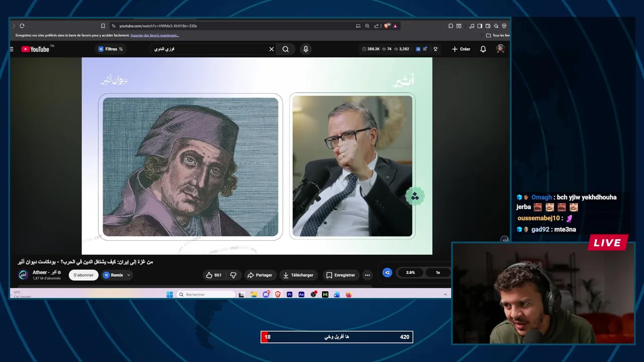Open the vidIQ list menu icon

point(425,49)
